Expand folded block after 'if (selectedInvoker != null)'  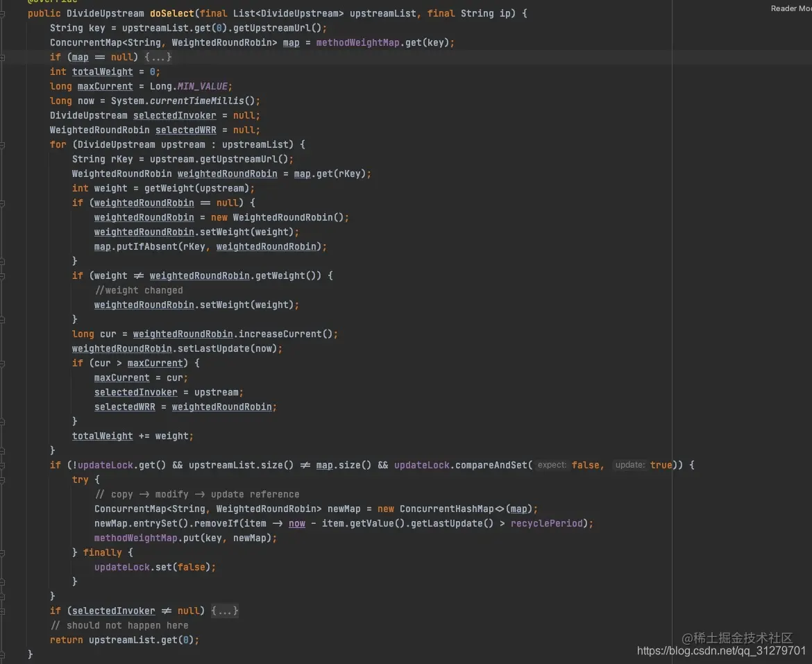225,611
